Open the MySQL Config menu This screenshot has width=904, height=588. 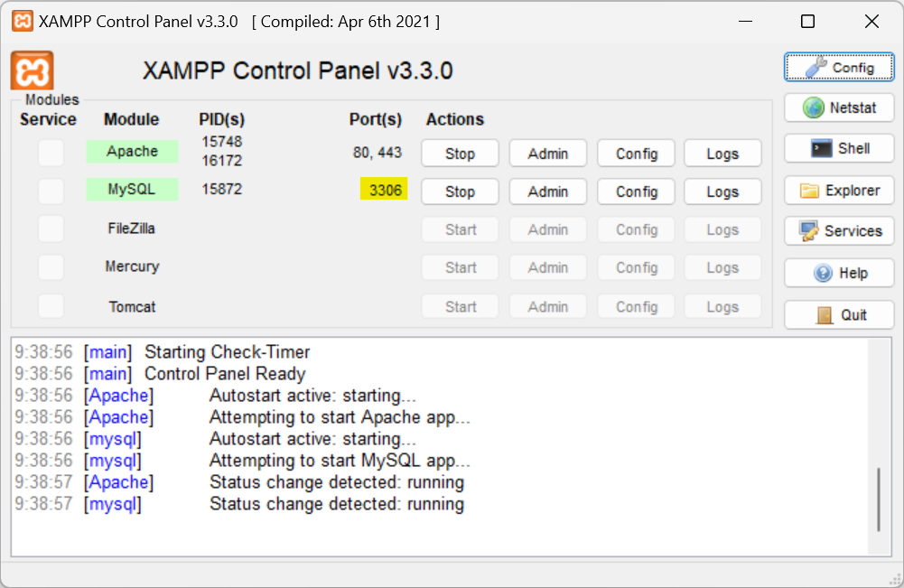[637, 191]
